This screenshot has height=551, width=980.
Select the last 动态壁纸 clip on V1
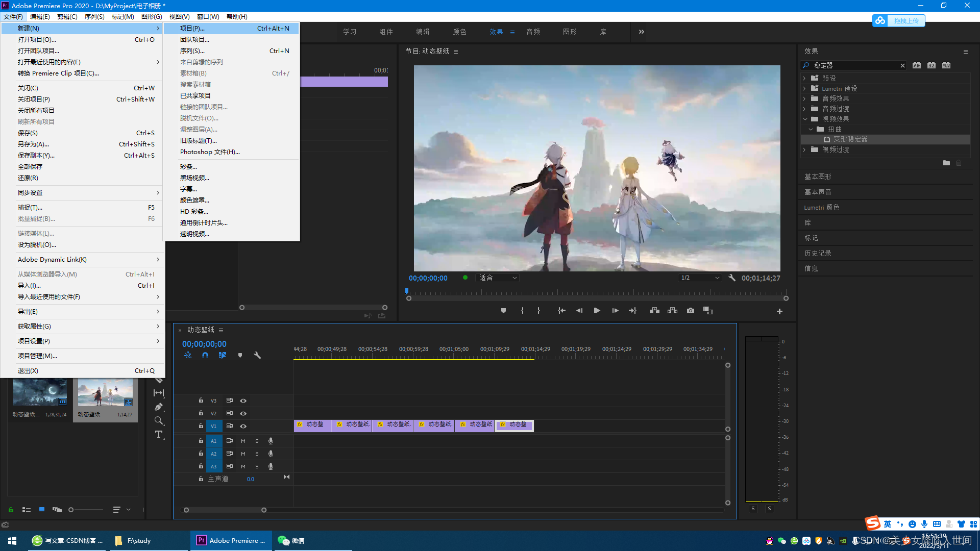[514, 425]
